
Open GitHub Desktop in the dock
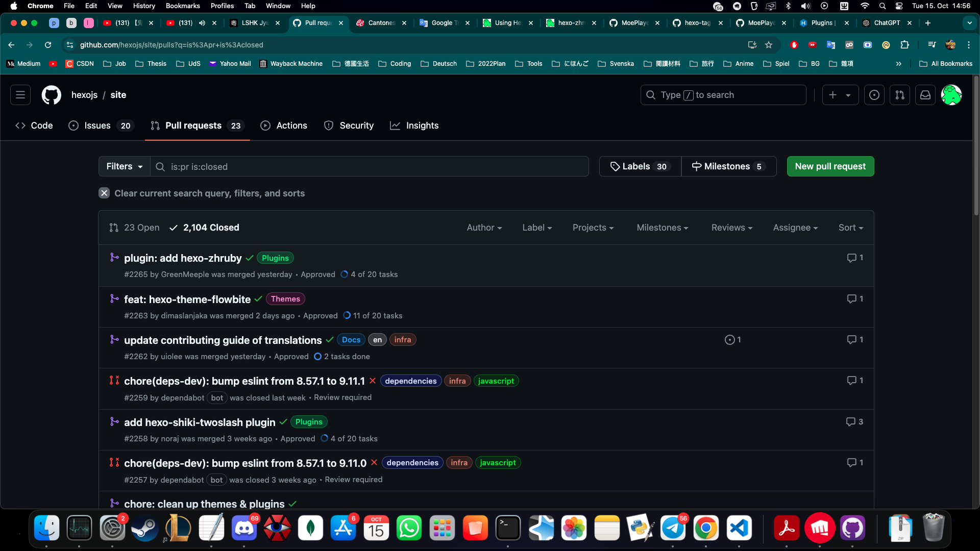pos(852,528)
